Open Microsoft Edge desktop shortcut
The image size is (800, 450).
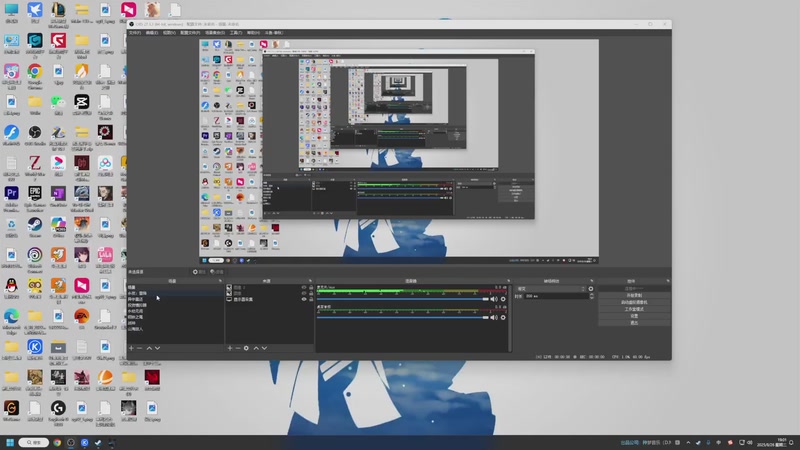click(x=11, y=319)
